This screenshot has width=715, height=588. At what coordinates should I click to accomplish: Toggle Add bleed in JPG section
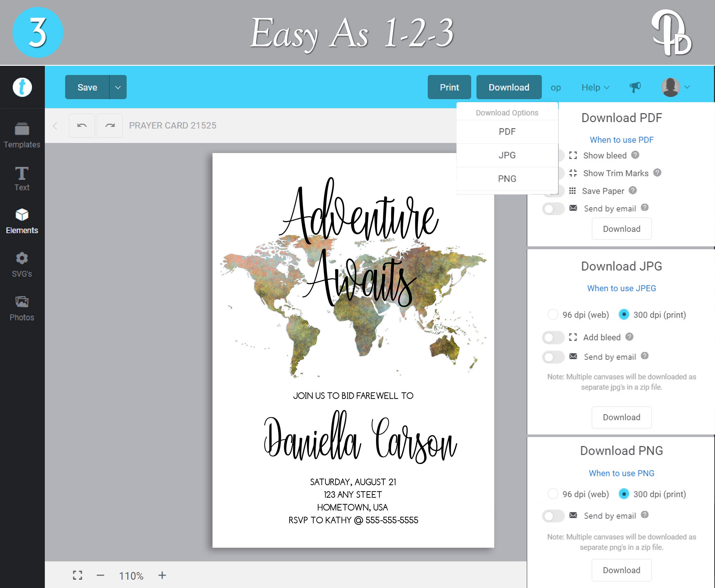point(553,337)
